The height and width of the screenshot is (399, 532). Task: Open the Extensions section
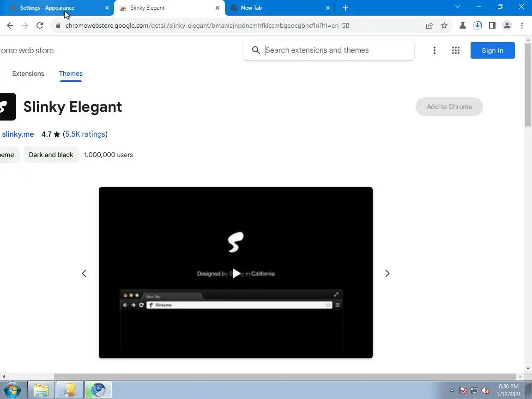pos(28,73)
